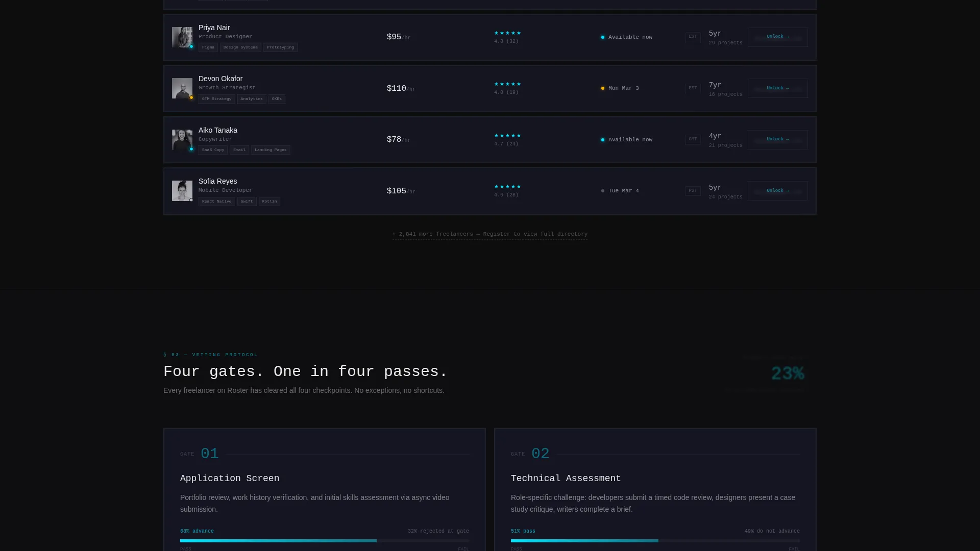Click the Gate 02 progress bar
The height and width of the screenshot is (551, 980).
(655, 541)
